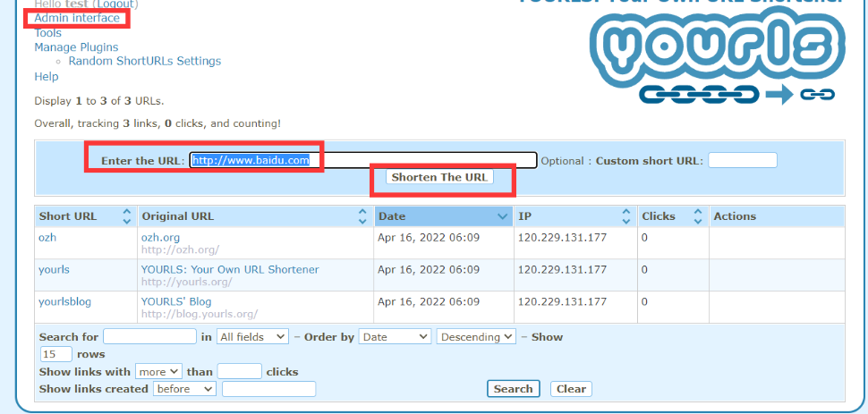Click the Clear button in search filters
The width and height of the screenshot is (868, 414).
point(571,389)
